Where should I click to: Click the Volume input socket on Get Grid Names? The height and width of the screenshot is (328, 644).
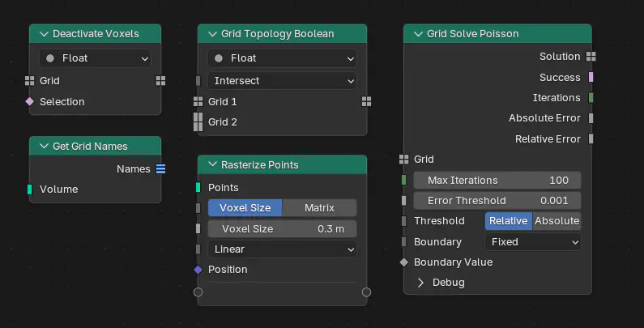(30, 190)
